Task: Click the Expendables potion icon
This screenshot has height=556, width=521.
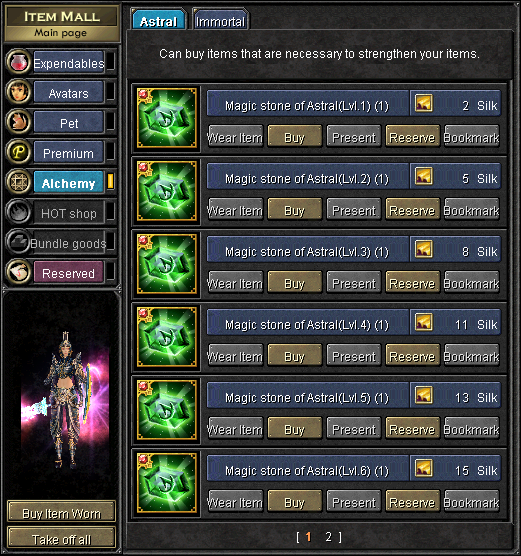Action: pos(18,62)
